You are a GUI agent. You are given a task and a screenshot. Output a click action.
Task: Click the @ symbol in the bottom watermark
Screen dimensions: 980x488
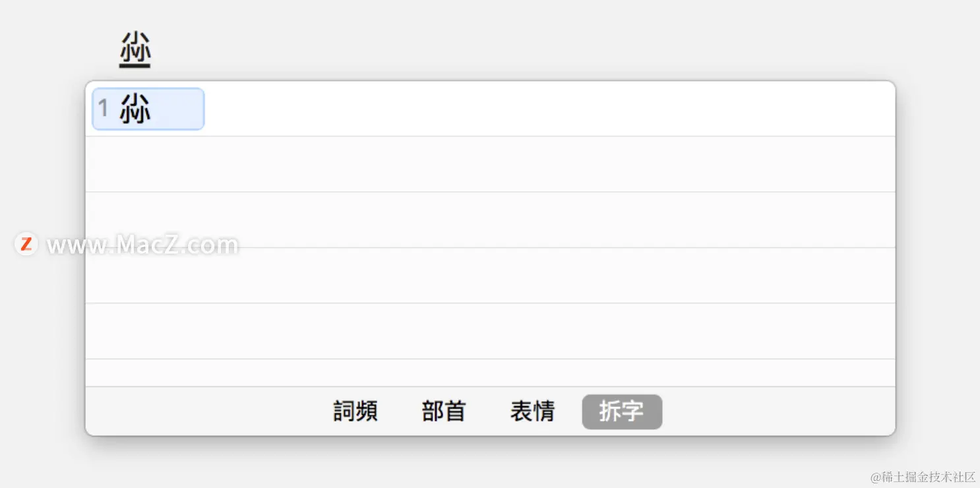tap(876, 477)
